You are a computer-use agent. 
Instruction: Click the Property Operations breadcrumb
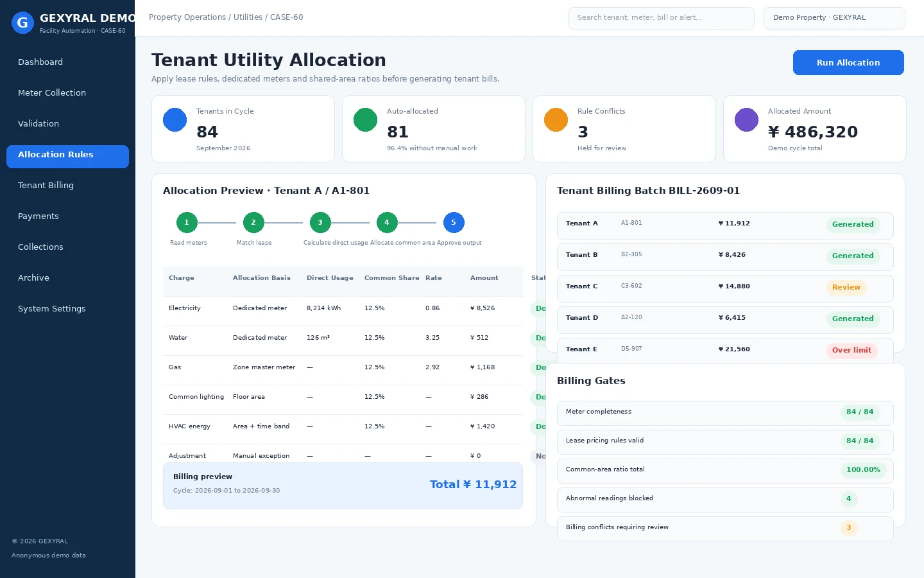[187, 17]
